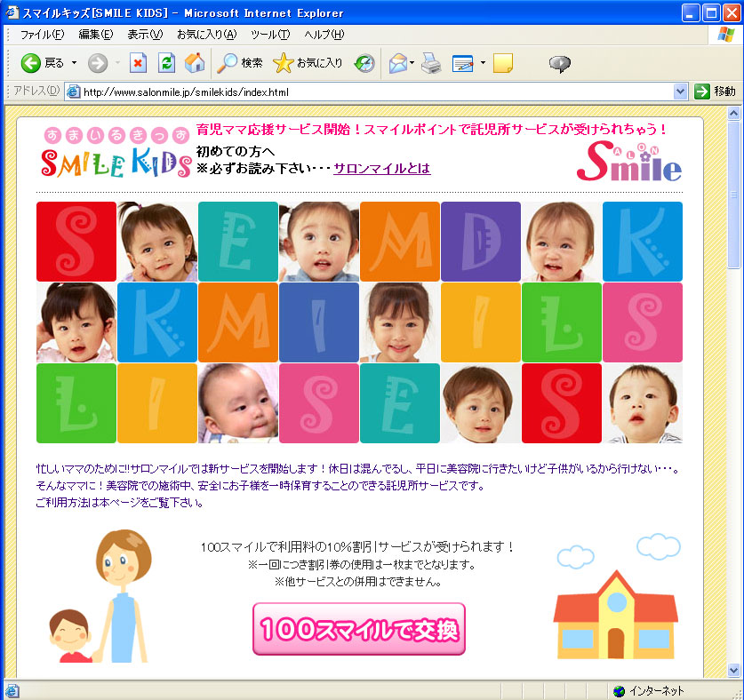
Task: Click the Edit page icon
Action: (x=462, y=63)
